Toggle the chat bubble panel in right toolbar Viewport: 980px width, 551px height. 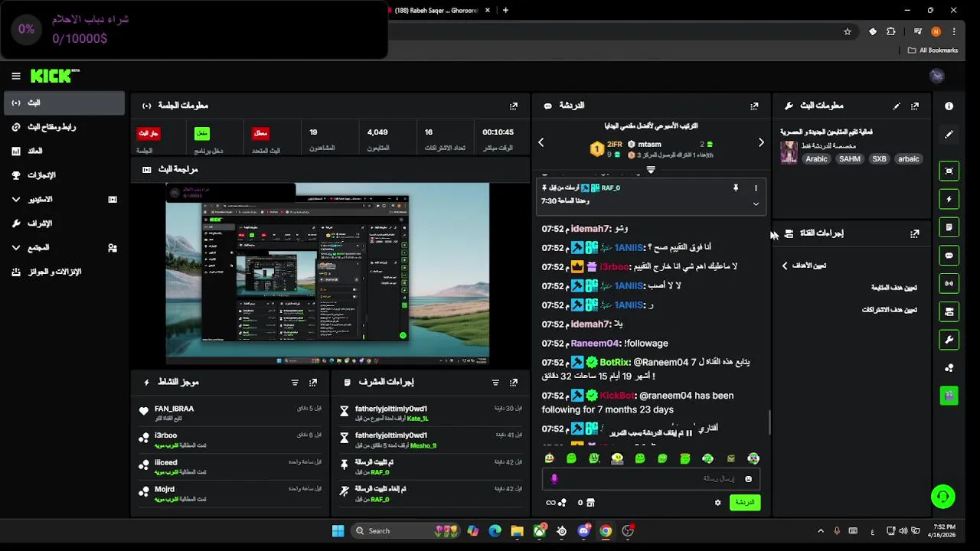click(x=949, y=256)
